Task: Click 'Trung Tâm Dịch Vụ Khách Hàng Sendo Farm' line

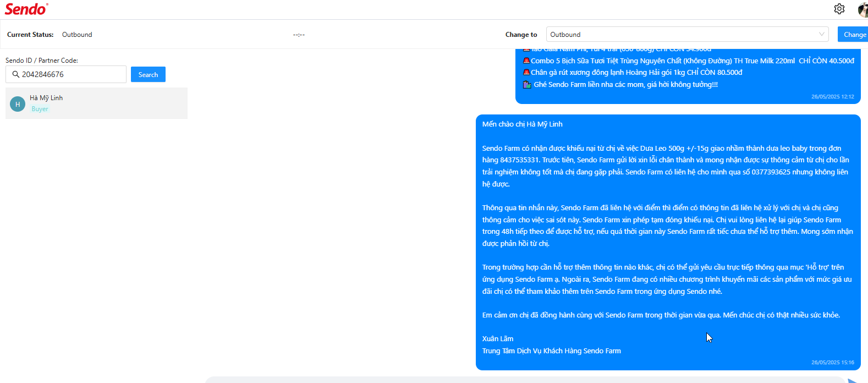Action: 552,351
